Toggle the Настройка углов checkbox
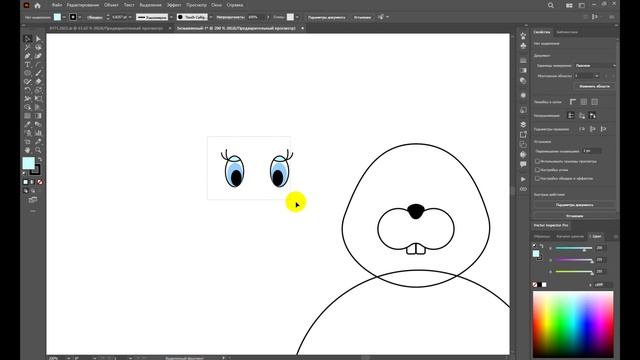This screenshot has height=360, width=640. [538, 170]
